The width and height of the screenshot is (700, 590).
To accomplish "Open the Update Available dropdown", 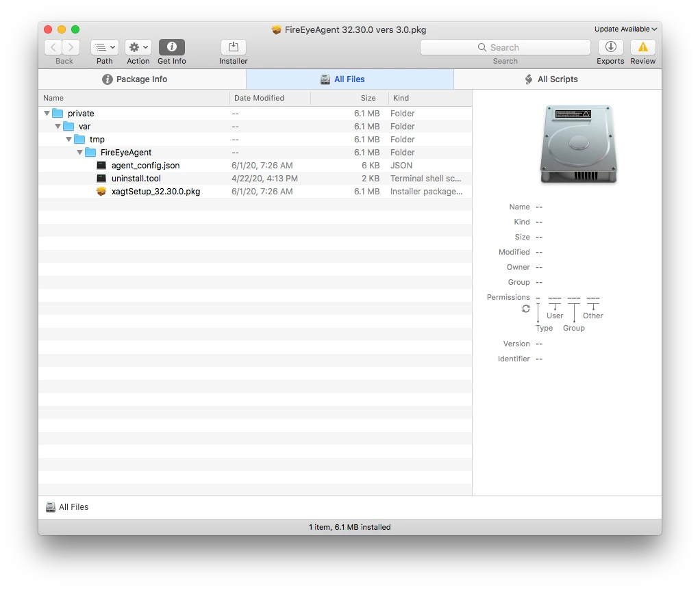I will tap(625, 29).
